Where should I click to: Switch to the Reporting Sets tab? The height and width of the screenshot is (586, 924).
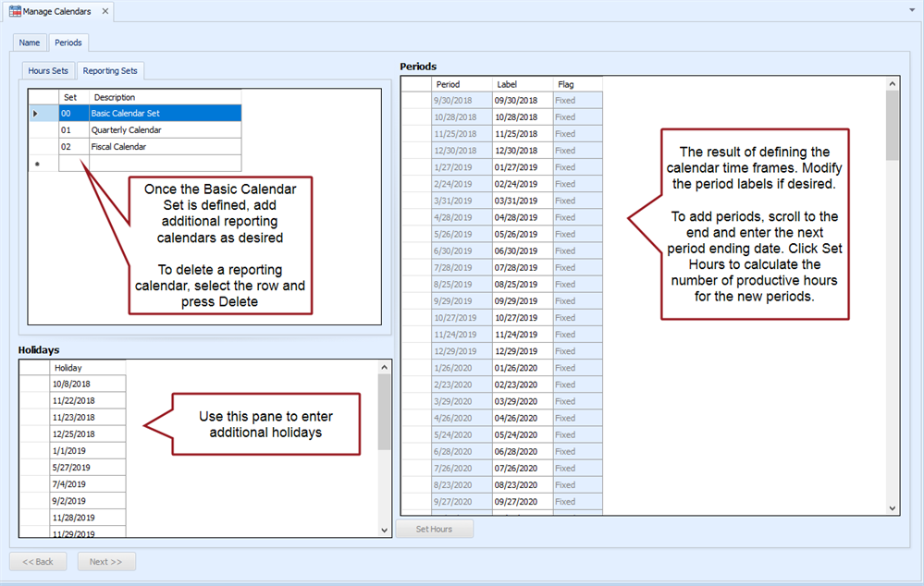coord(110,70)
